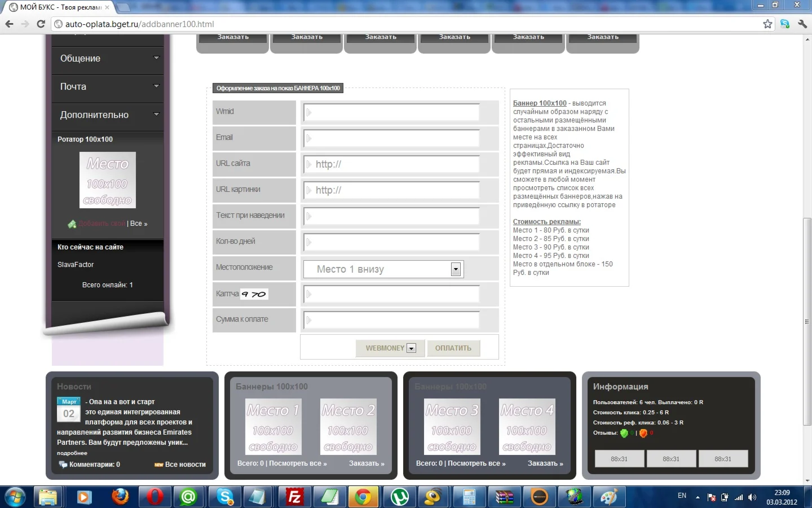Open the Комментарии: 0 link
The image size is (812, 508).
(95, 465)
